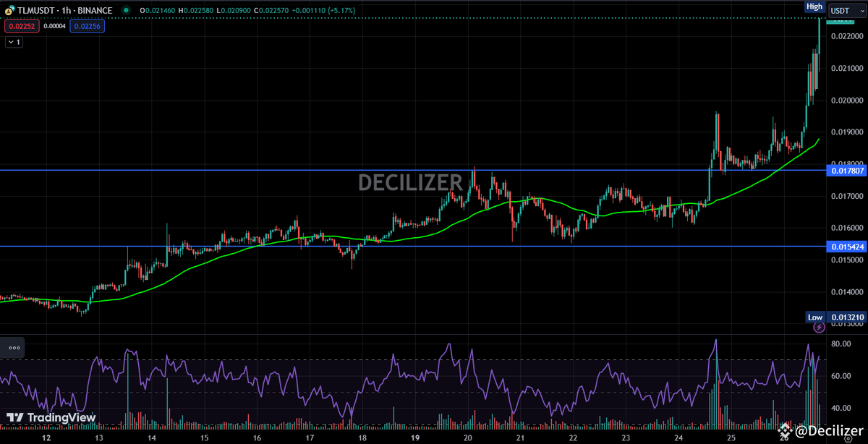The height and width of the screenshot is (444, 868).
Task: Click the 0.017807 horizontal line price label
Action: tap(846, 171)
